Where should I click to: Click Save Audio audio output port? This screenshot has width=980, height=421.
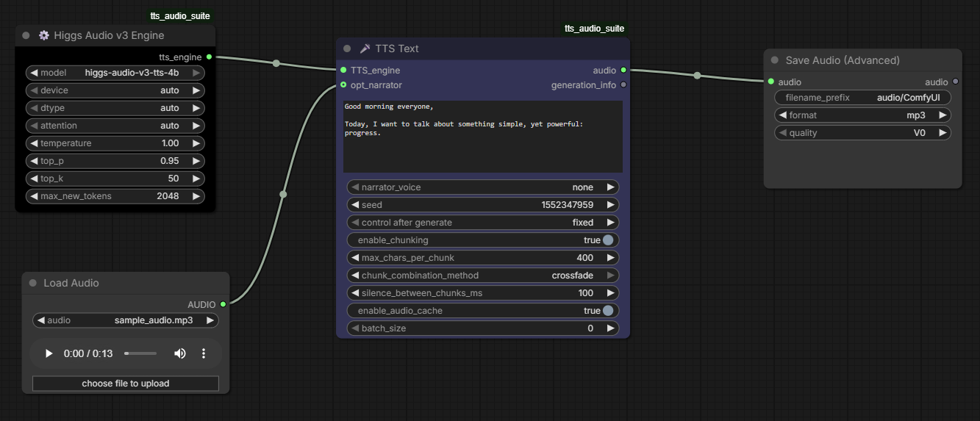coord(955,82)
